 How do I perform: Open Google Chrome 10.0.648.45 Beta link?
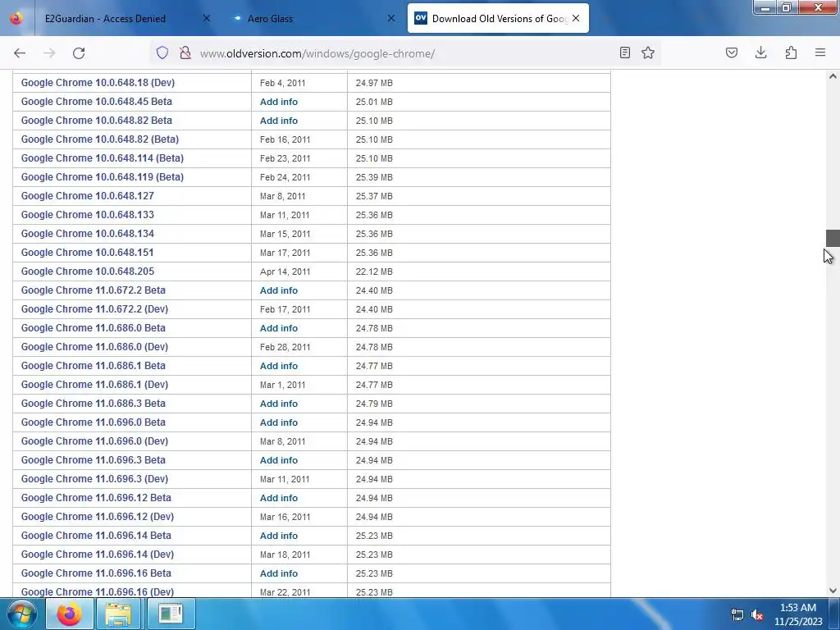97,101
